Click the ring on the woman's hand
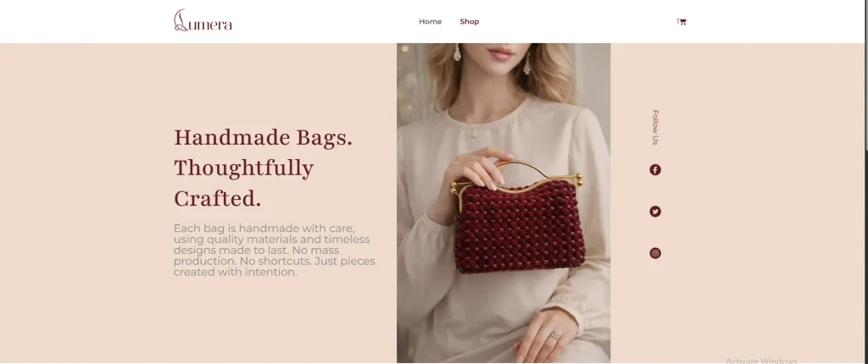 tap(556, 335)
